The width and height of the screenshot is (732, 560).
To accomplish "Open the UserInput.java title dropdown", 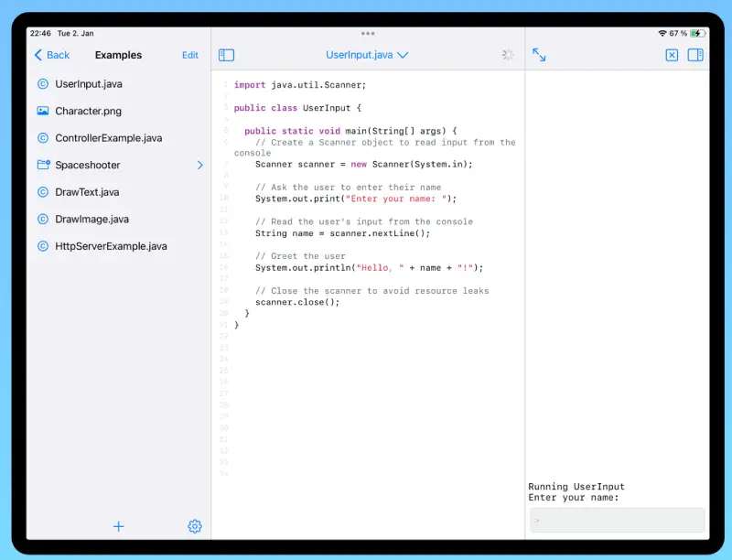I will coord(367,55).
